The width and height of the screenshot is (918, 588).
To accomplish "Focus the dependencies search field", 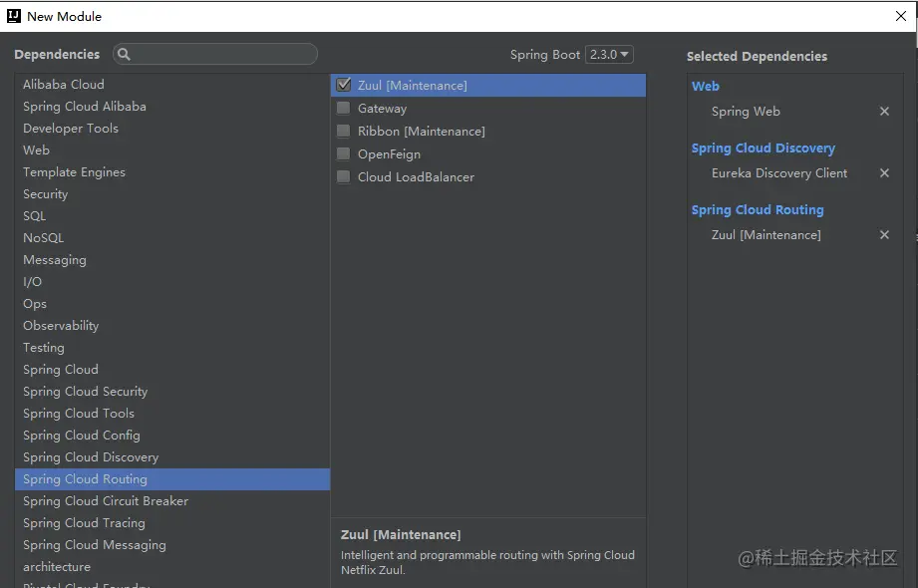I will coord(215,54).
